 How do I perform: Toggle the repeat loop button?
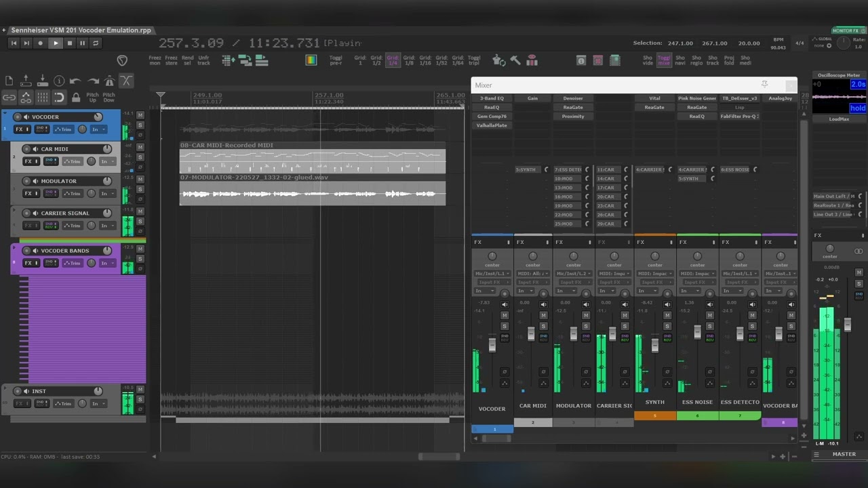96,43
